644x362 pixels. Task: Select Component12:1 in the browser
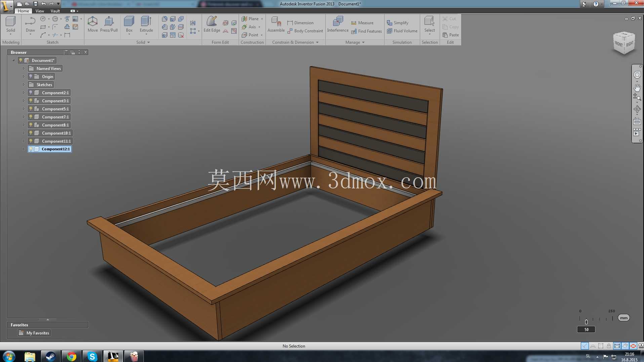[x=49, y=149]
